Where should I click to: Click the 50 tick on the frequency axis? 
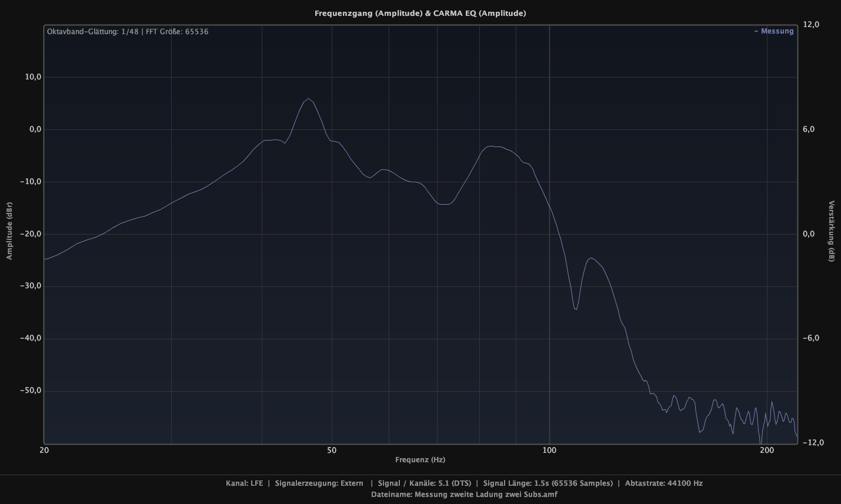pos(332,450)
